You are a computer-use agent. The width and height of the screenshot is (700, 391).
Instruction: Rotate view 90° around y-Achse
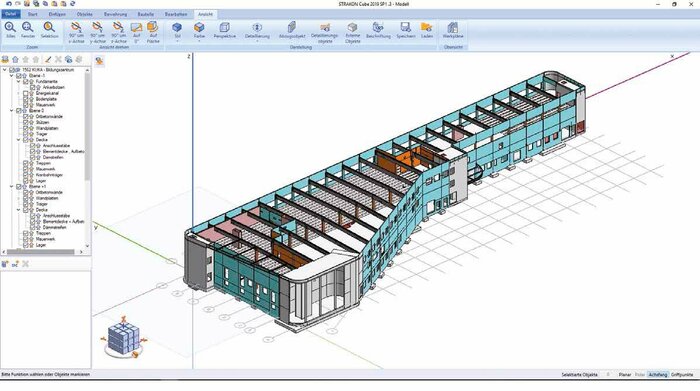(x=97, y=27)
